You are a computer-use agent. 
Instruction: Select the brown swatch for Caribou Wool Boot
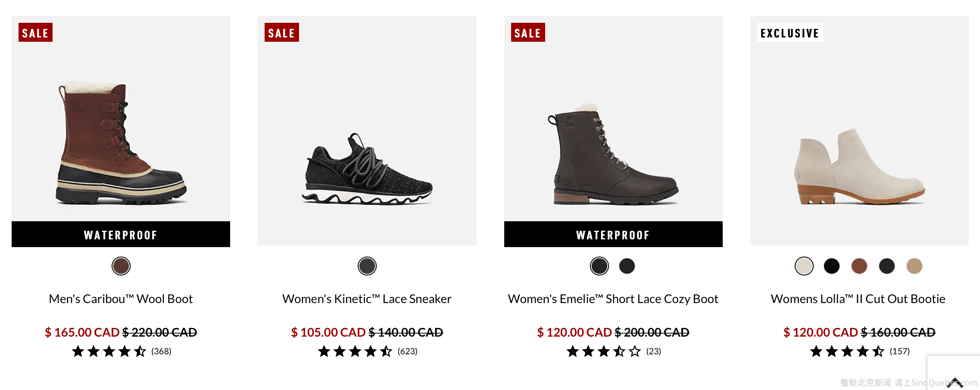(x=121, y=266)
